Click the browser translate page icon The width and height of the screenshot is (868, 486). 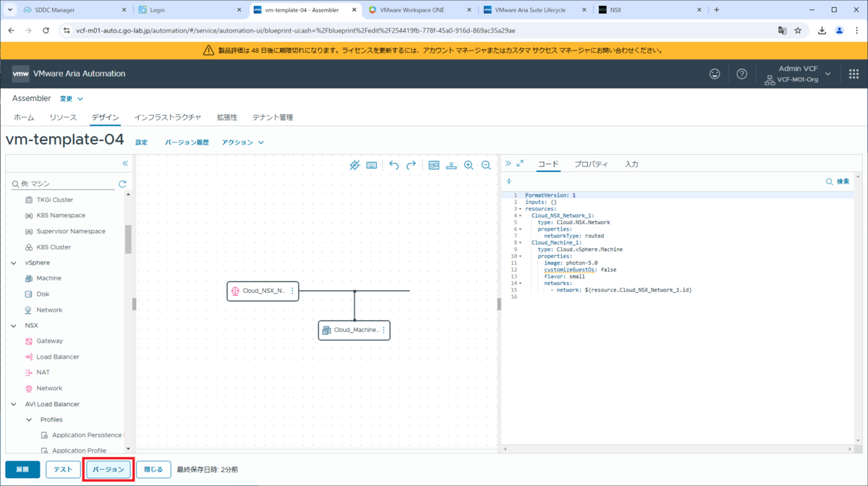[782, 31]
